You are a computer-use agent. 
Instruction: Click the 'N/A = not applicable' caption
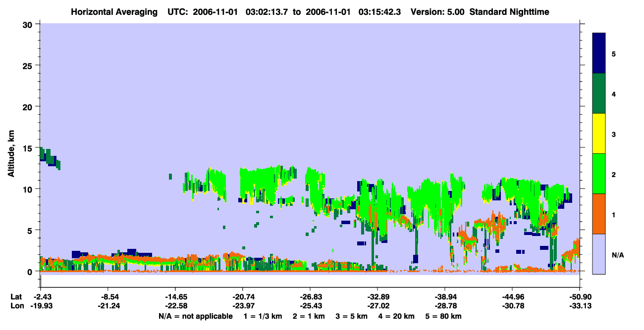(x=196, y=316)
